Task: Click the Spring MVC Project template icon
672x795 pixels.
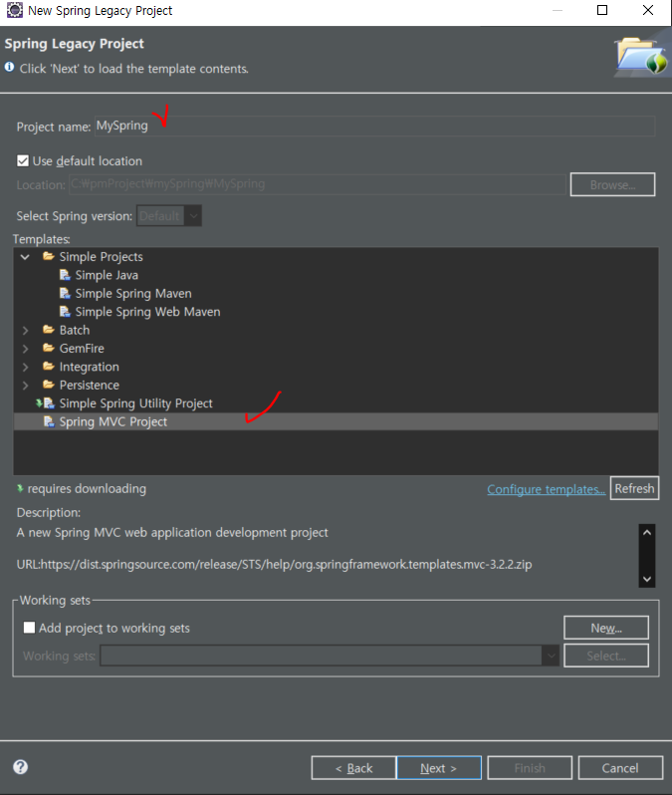Action: click(x=49, y=421)
